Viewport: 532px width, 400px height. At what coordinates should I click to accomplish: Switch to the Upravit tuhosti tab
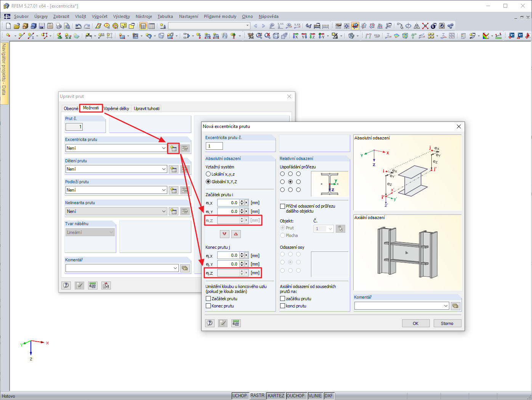click(x=147, y=109)
